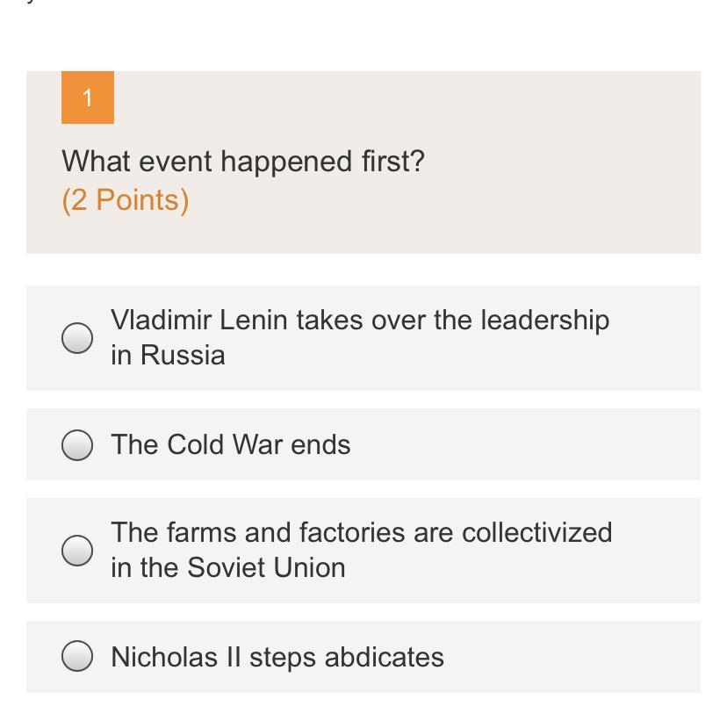Click 'Vladimir Lenin takes over the leadership' text
The width and height of the screenshot is (727, 728).
[359, 320]
